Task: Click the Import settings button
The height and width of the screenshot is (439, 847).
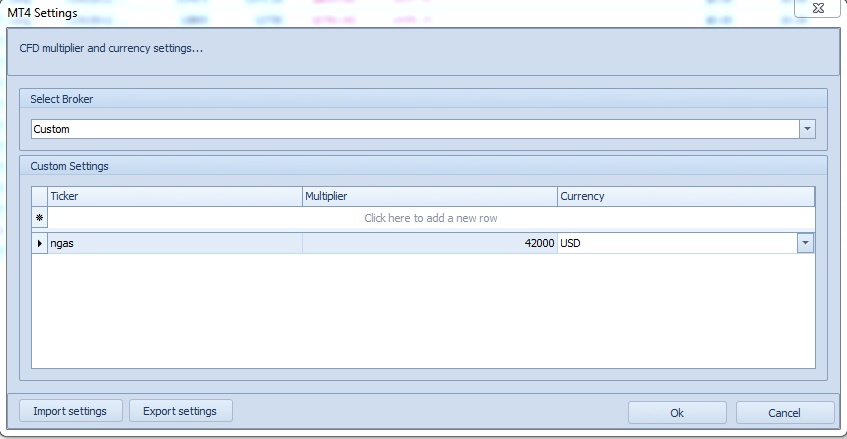Action: (x=71, y=411)
